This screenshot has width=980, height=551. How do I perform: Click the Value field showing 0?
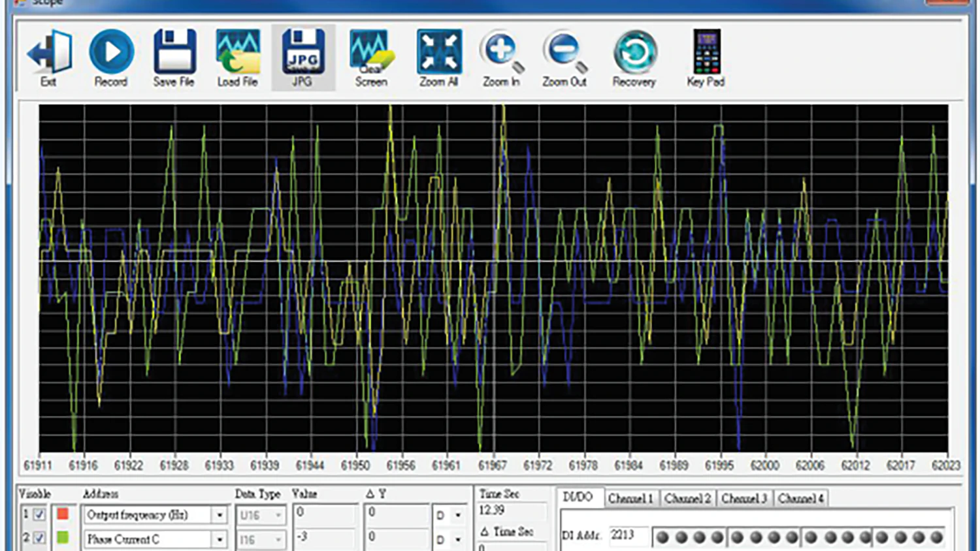(x=325, y=514)
